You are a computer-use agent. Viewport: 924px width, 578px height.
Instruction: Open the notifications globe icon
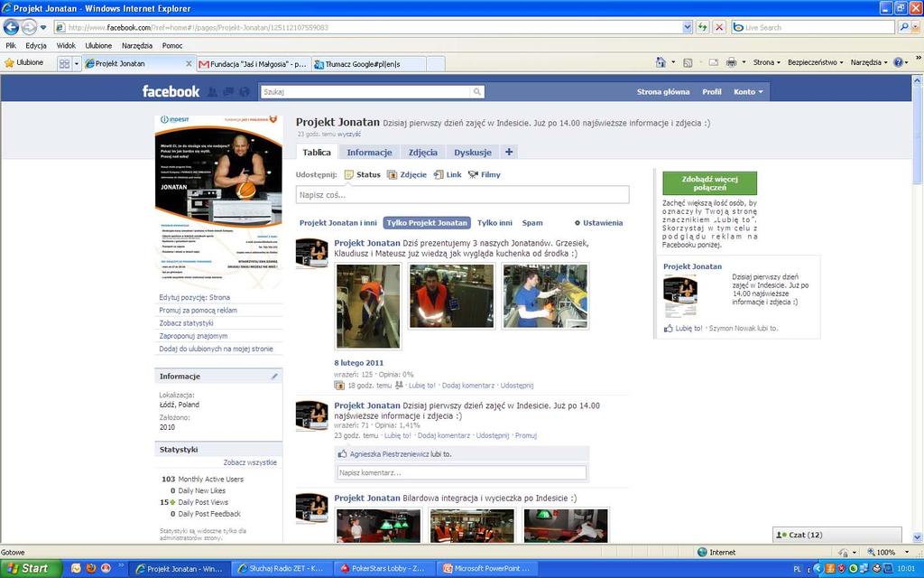pyautogui.click(x=244, y=91)
